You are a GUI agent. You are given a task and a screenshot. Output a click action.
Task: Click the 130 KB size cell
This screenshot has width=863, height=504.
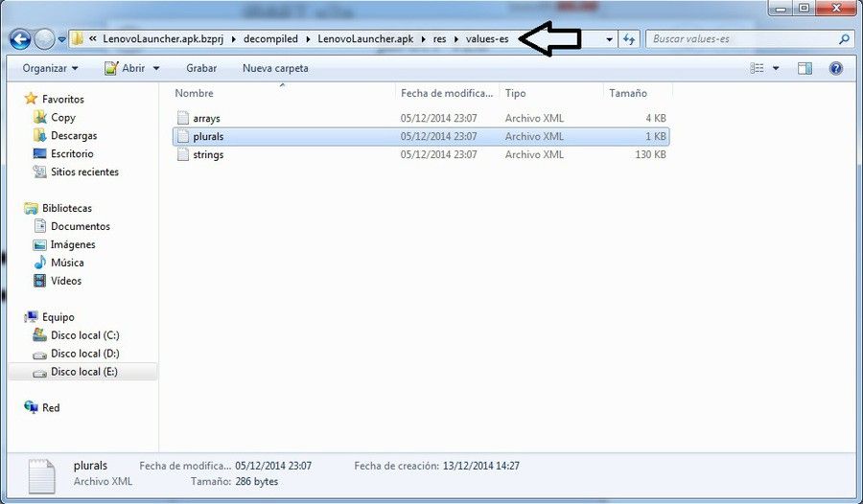(x=650, y=154)
